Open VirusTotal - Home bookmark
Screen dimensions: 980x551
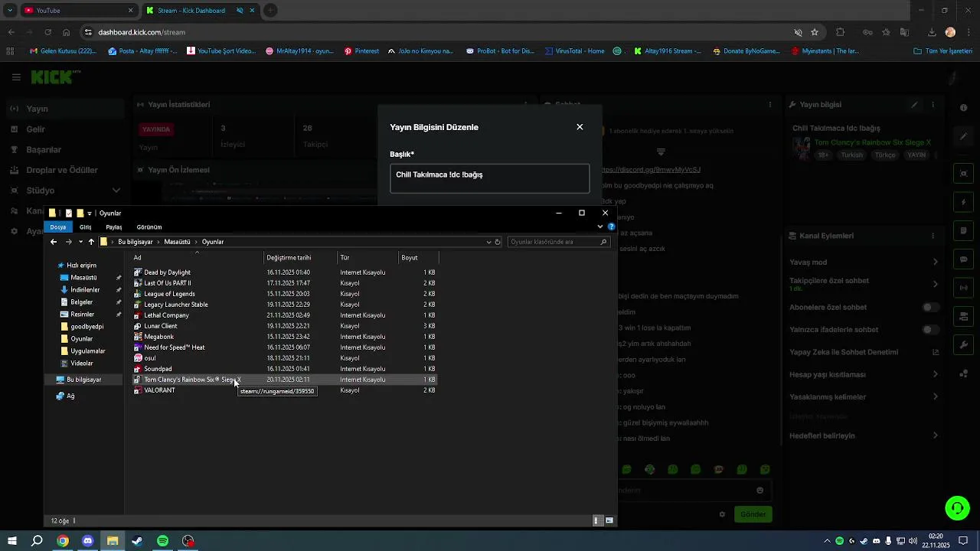pos(574,51)
